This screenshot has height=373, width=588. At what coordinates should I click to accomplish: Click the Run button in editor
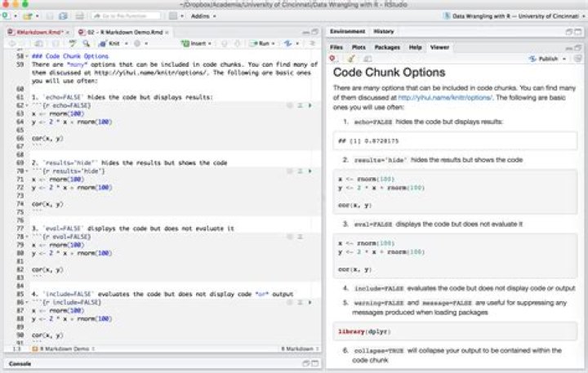(261, 44)
